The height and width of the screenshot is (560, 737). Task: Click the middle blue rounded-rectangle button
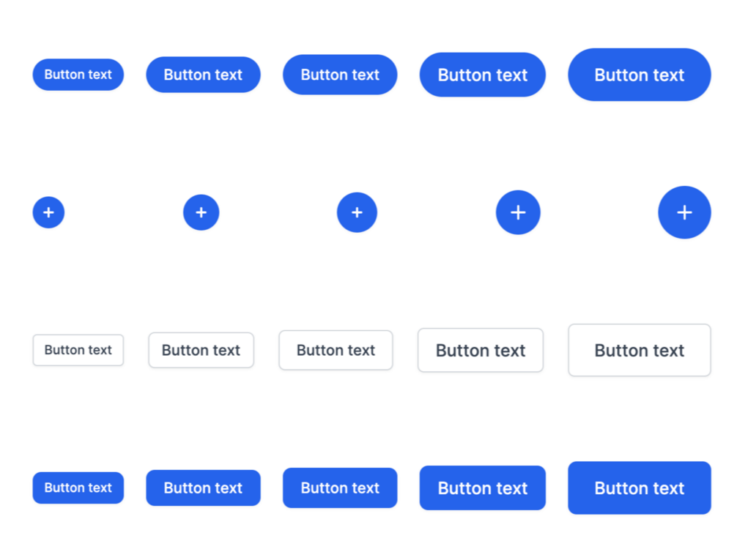pyautogui.click(x=339, y=488)
